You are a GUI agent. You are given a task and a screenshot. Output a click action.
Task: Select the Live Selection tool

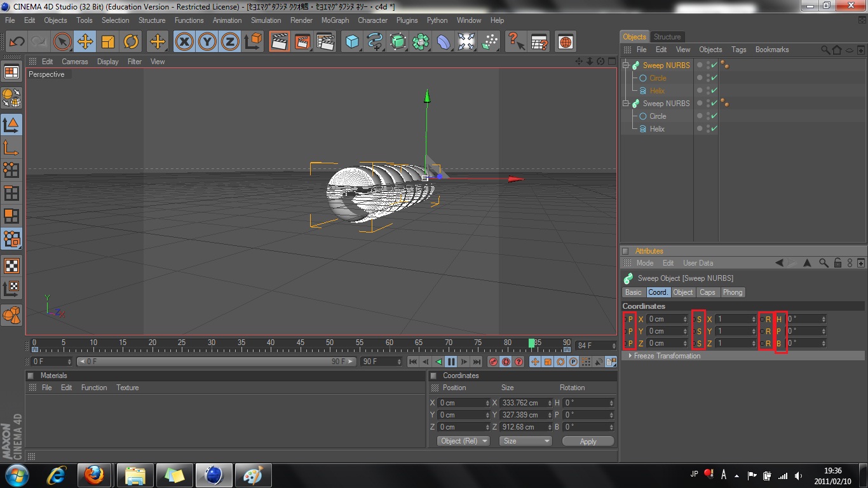coord(62,42)
